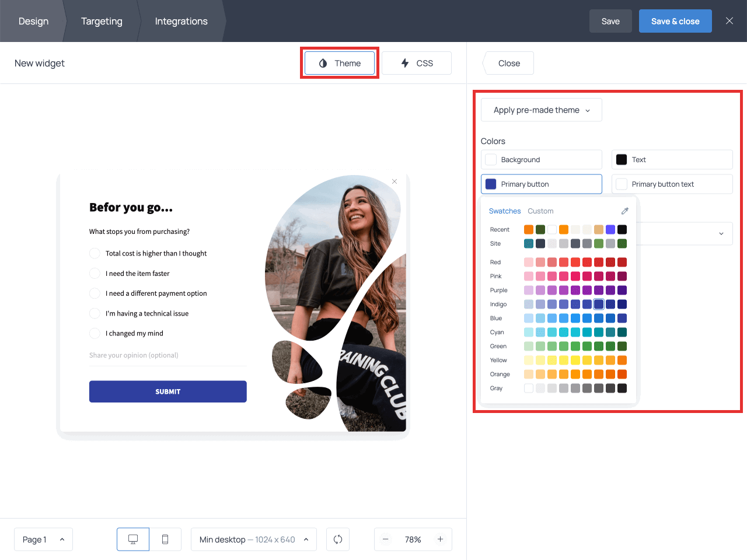Pick the black swatch in Recent row
Image resolution: width=747 pixels, height=560 pixels.
tap(622, 230)
